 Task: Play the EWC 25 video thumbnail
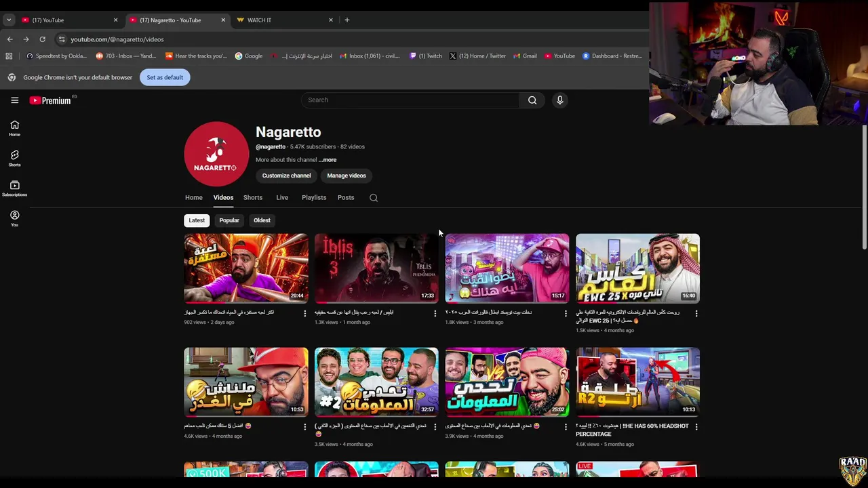point(637,268)
